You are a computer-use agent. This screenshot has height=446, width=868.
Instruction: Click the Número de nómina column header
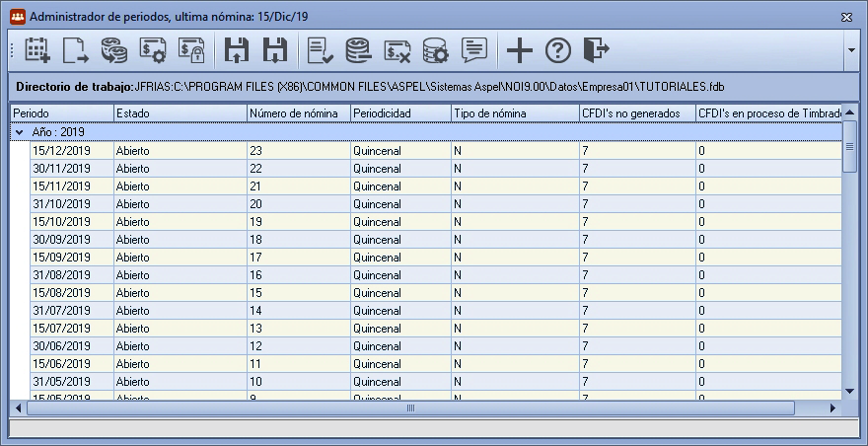(299, 113)
